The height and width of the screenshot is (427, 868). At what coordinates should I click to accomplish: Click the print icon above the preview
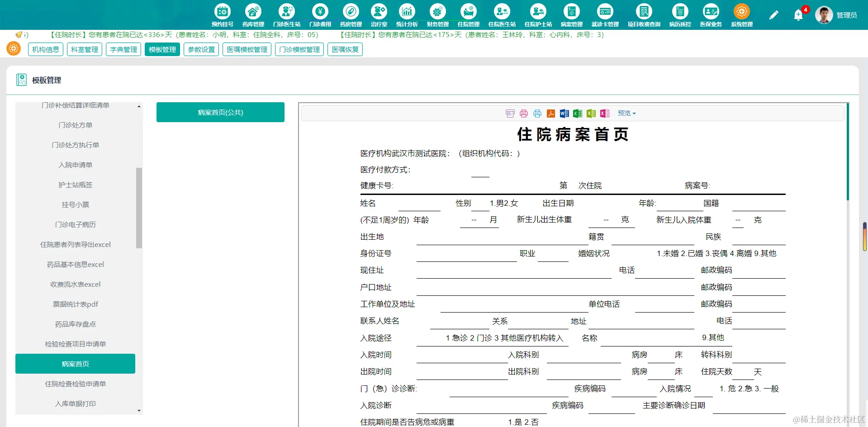523,113
